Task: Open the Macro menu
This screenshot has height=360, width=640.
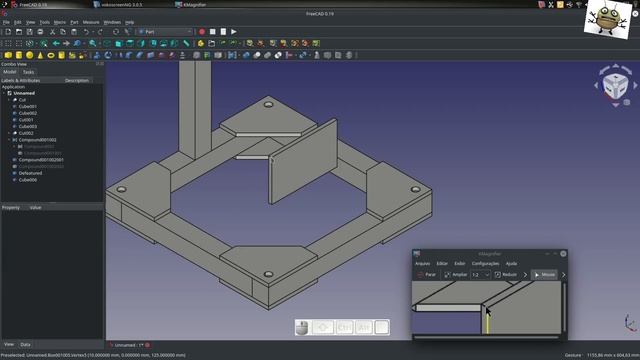Action: click(x=60, y=22)
